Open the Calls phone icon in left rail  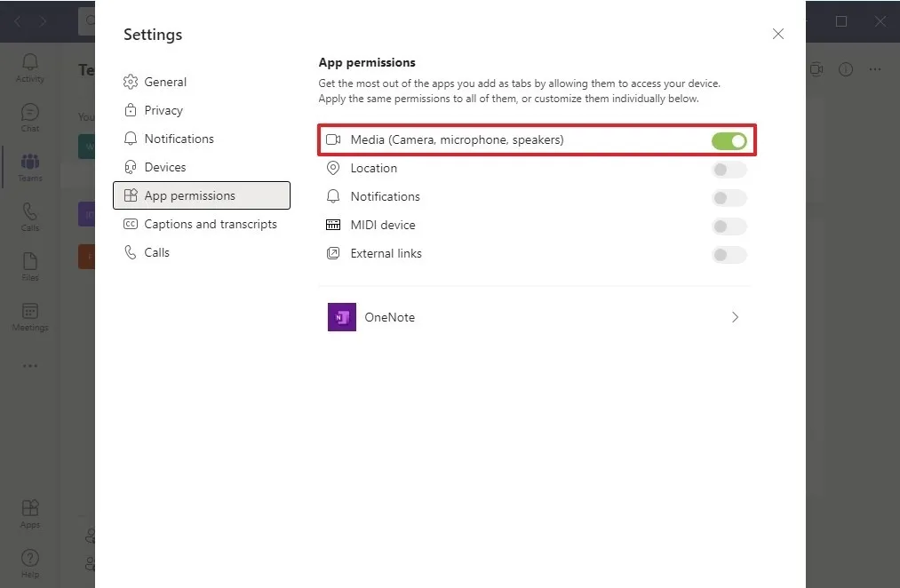coord(30,211)
